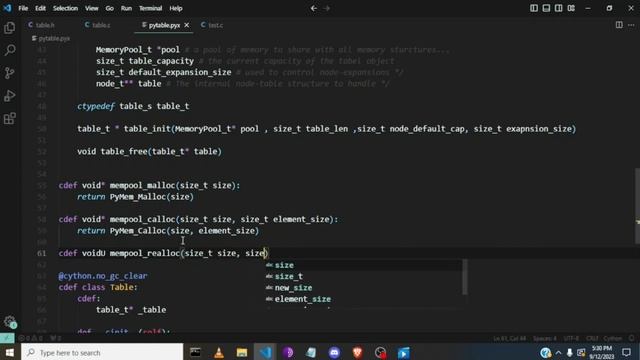Image resolution: width=640 pixels, height=360 pixels.
Task: Open the editor More Actions menu
Action: (x=631, y=25)
